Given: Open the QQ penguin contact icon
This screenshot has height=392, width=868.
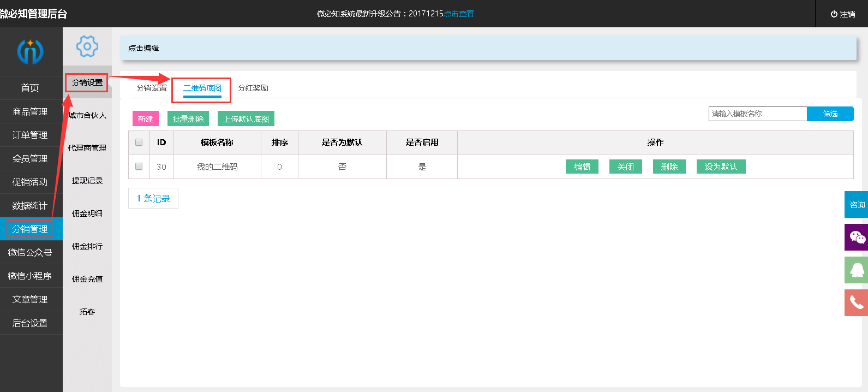Looking at the screenshot, I should [857, 270].
